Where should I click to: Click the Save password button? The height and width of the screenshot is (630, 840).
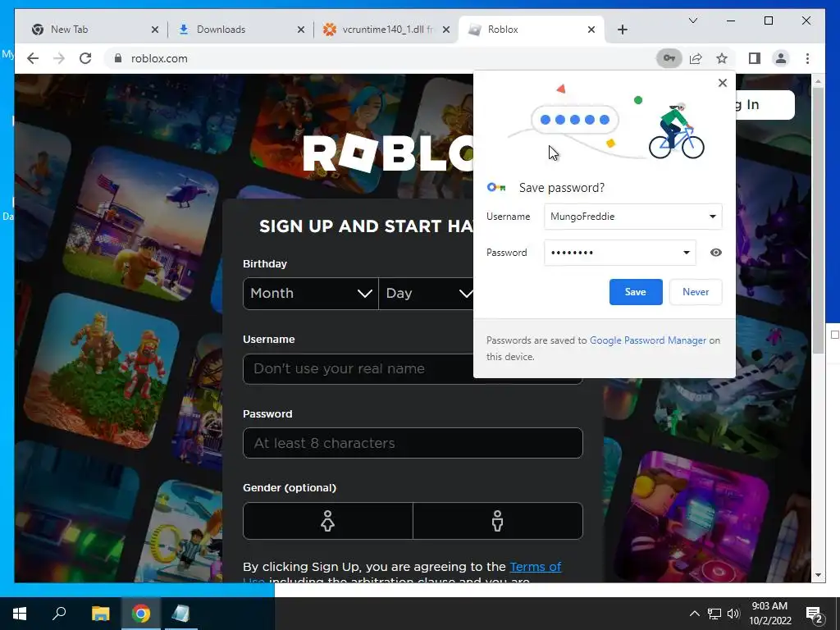pyautogui.click(x=636, y=292)
